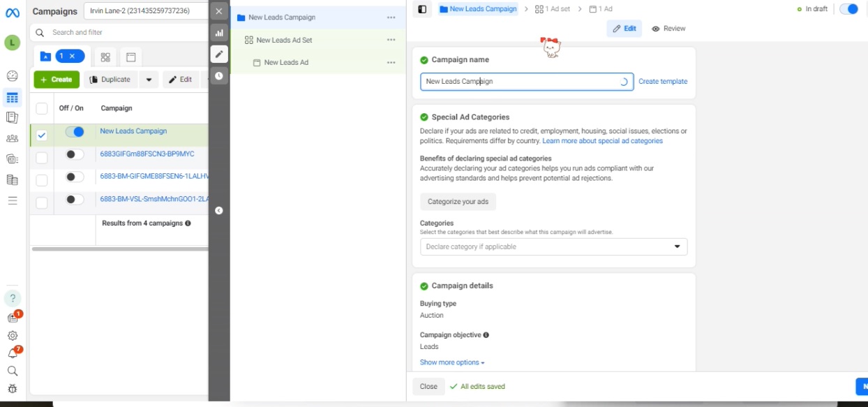
Task: Open options menu for New Leads Campaign
Action: pyautogui.click(x=391, y=17)
